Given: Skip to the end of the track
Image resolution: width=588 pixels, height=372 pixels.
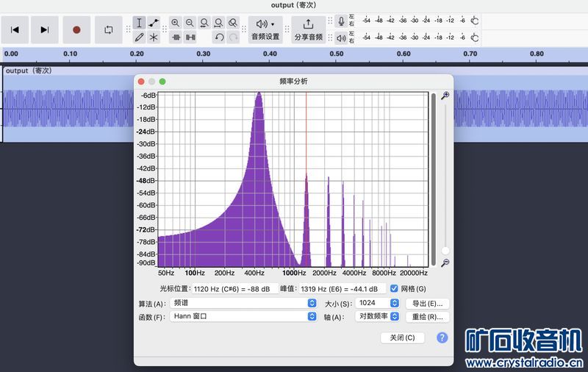Looking at the screenshot, I should (44, 29).
